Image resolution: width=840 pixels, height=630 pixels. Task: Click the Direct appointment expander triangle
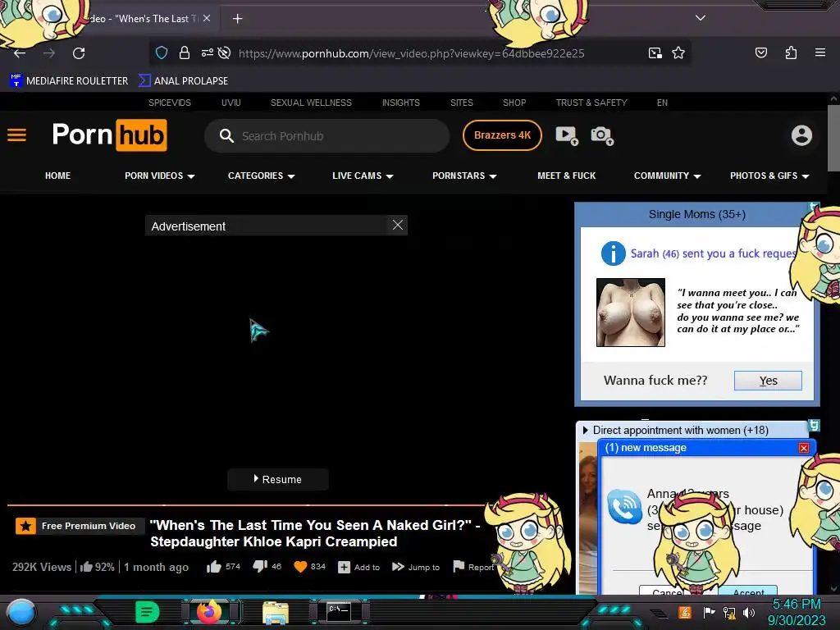(585, 430)
